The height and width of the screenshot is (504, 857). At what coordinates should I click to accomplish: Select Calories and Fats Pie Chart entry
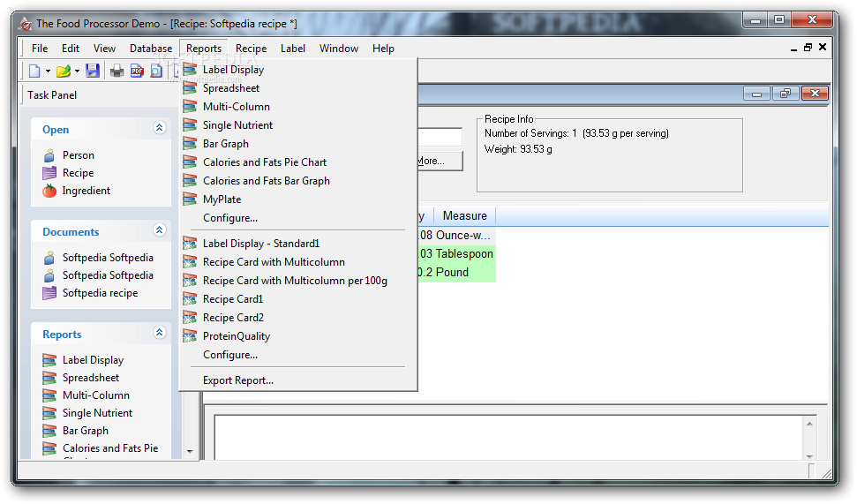click(298, 163)
